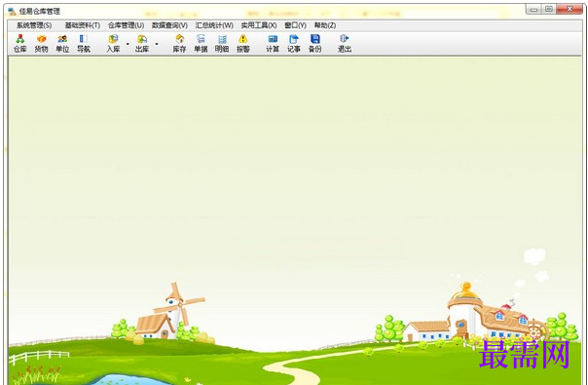Open the 数据查询(V) menu
The height and width of the screenshot is (385, 588).
169,25
